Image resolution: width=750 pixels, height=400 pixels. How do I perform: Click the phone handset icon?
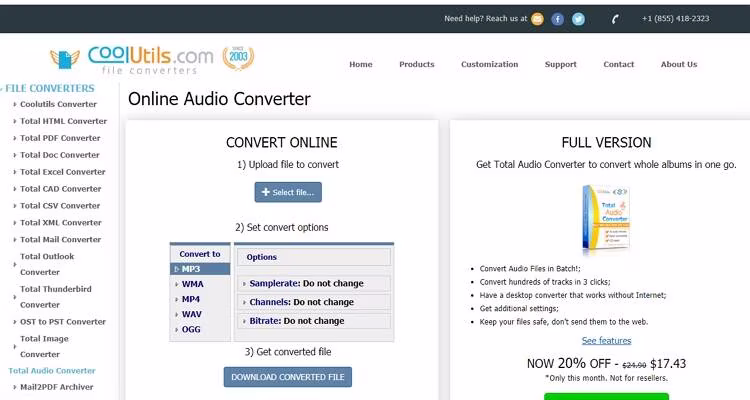pos(616,19)
